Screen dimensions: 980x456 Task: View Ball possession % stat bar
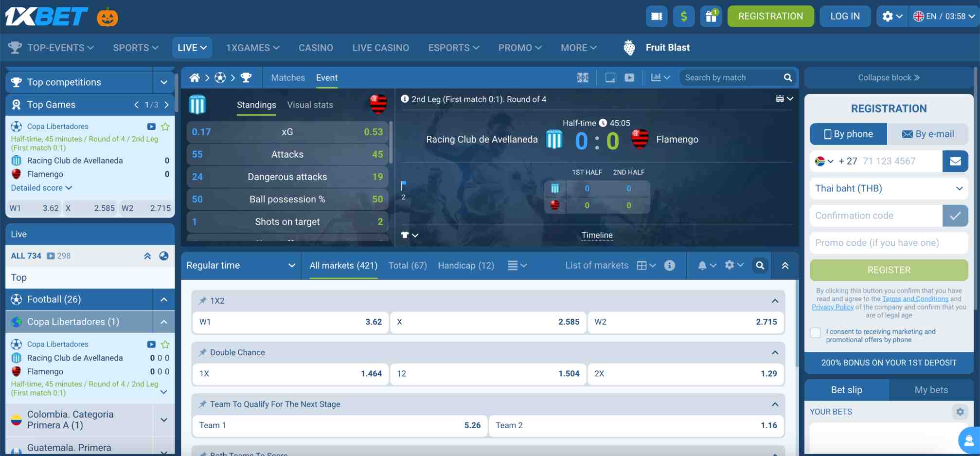287,199
